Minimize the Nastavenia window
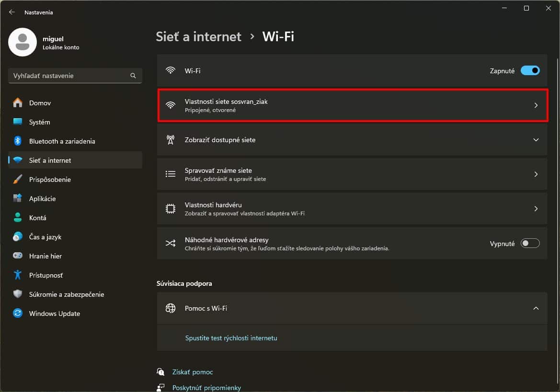This screenshot has height=392, width=560. (x=504, y=8)
